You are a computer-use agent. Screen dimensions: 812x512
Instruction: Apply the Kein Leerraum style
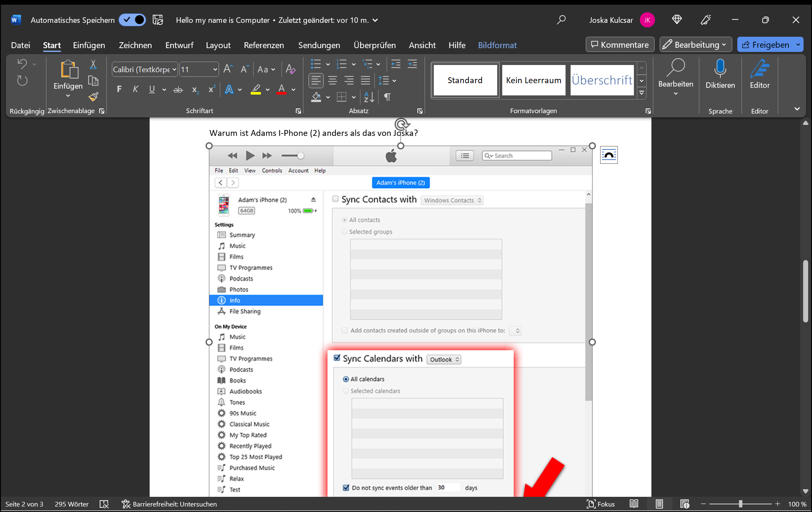(533, 80)
